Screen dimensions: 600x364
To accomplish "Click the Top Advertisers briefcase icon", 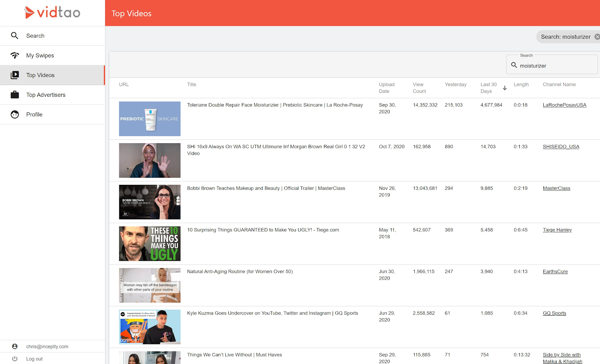I will (x=15, y=95).
